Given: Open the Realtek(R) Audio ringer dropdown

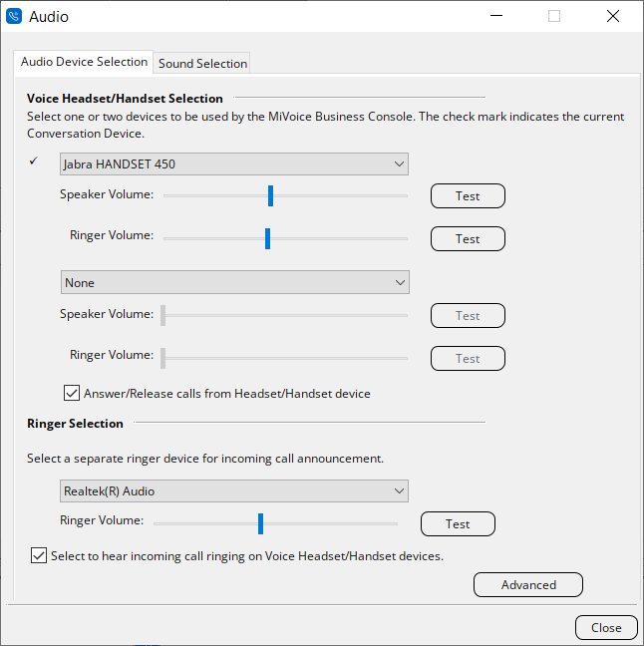Looking at the screenshot, I should pyautogui.click(x=234, y=491).
